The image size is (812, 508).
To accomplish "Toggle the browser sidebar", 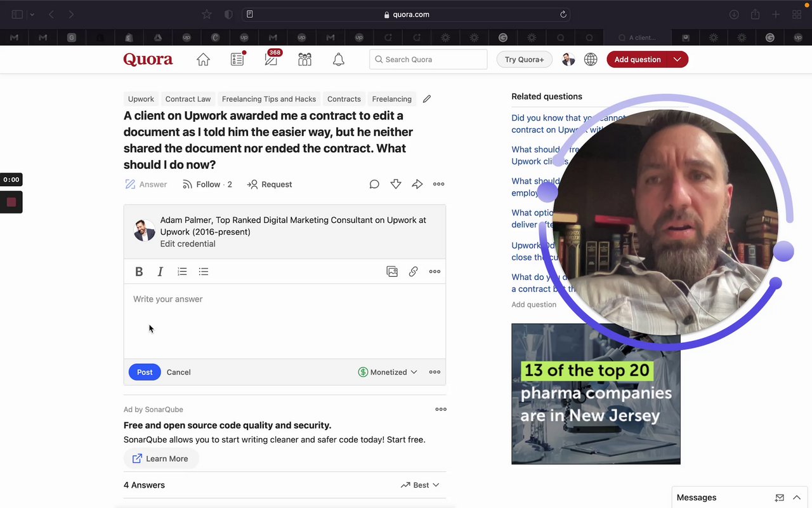I will [x=17, y=15].
